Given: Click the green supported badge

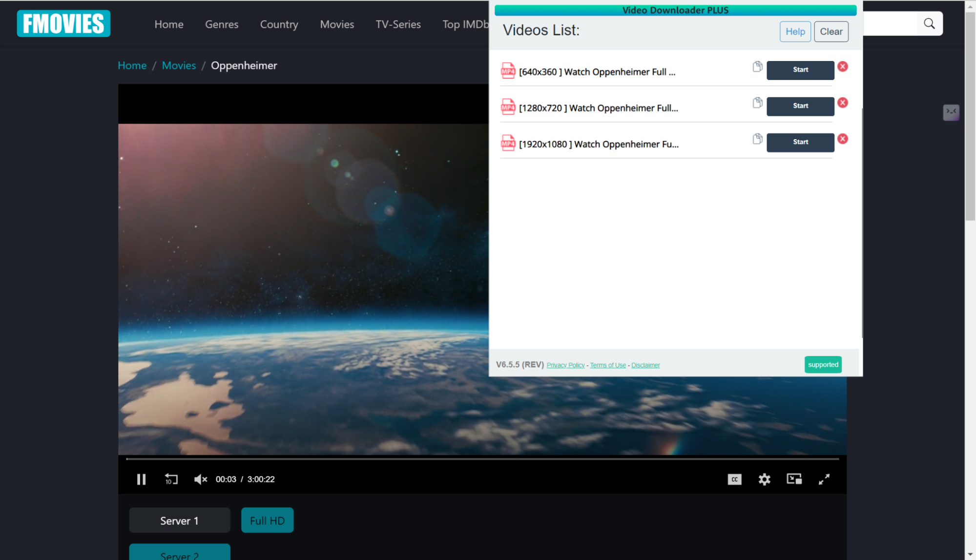Looking at the screenshot, I should pos(823,365).
